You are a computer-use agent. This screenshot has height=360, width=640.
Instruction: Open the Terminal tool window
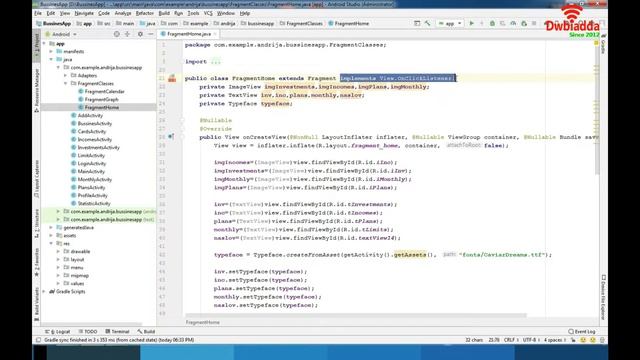pyautogui.click(x=117, y=332)
